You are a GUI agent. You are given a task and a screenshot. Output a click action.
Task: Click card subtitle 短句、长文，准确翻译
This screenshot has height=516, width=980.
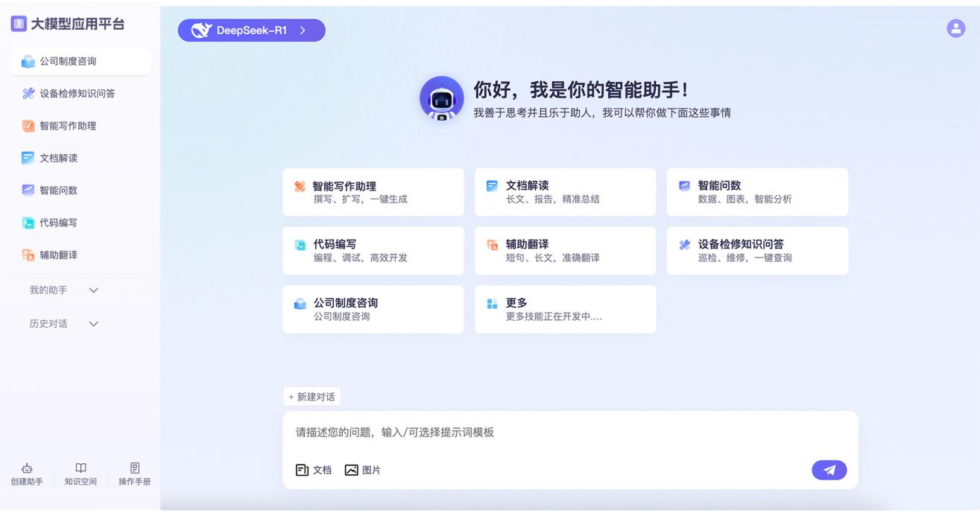(x=553, y=258)
